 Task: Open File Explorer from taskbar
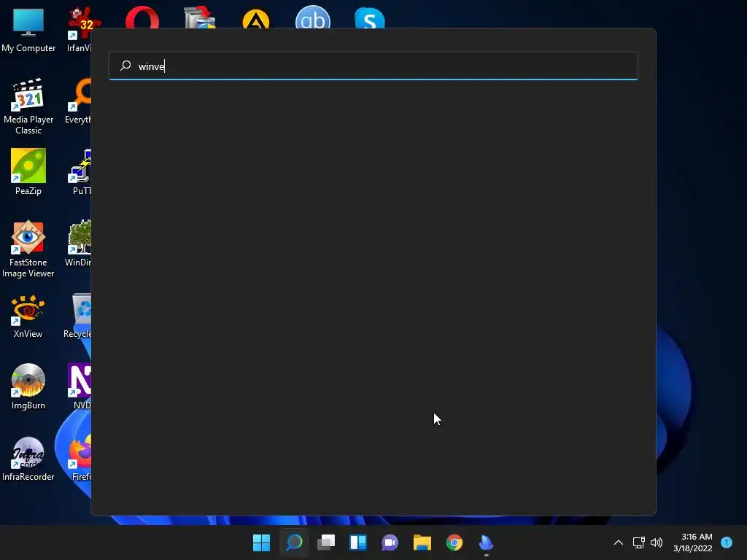pos(422,542)
